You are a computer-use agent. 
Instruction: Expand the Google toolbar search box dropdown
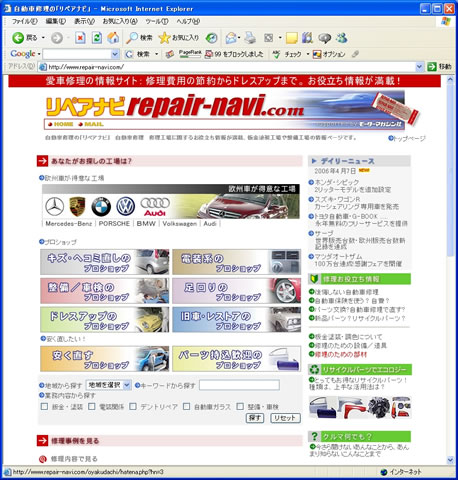click(115, 54)
